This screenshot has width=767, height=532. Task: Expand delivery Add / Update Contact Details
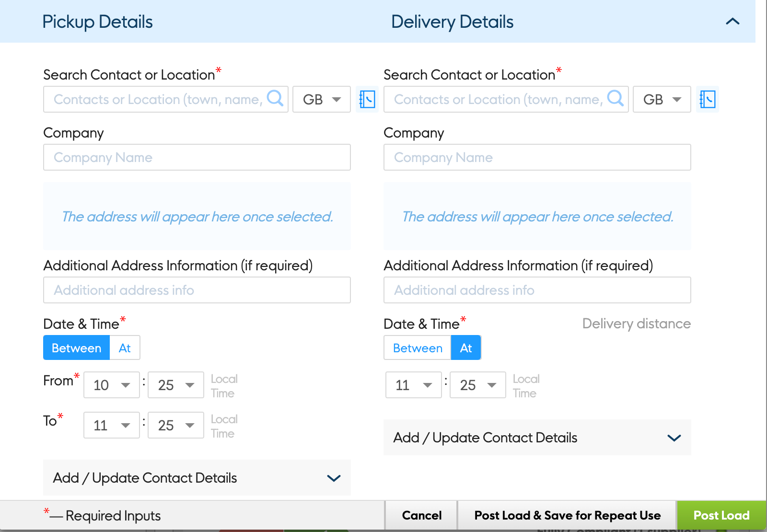537,438
